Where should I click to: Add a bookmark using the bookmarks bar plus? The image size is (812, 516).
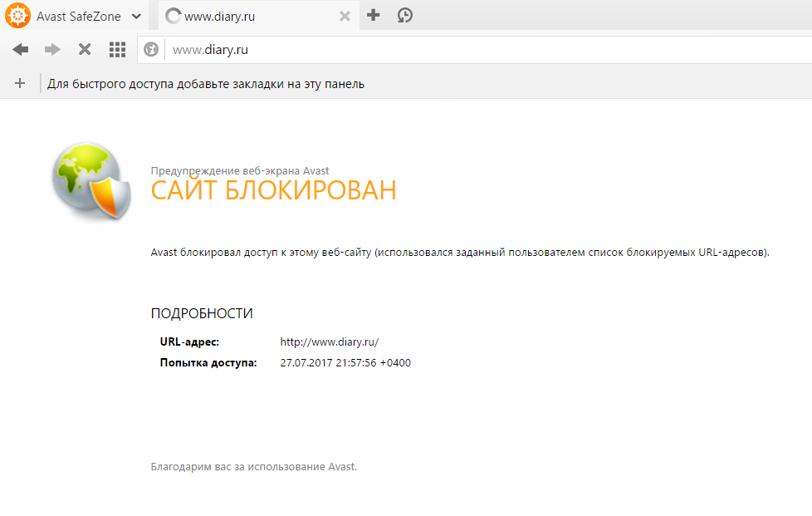pyautogui.click(x=19, y=82)
